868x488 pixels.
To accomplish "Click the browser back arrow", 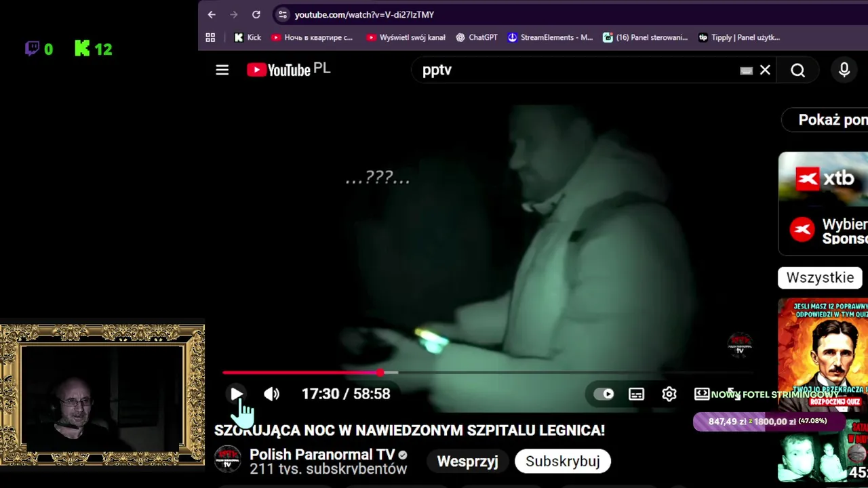I will click(212, 14).
